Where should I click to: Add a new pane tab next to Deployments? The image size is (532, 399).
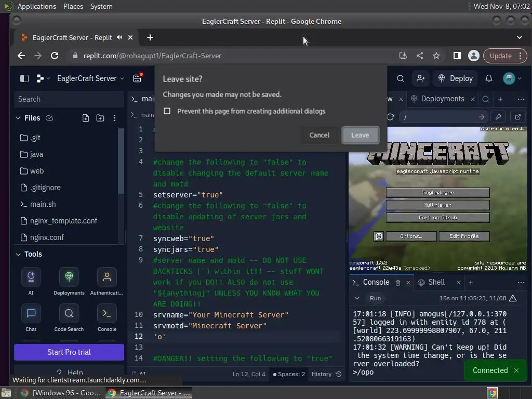500,99
